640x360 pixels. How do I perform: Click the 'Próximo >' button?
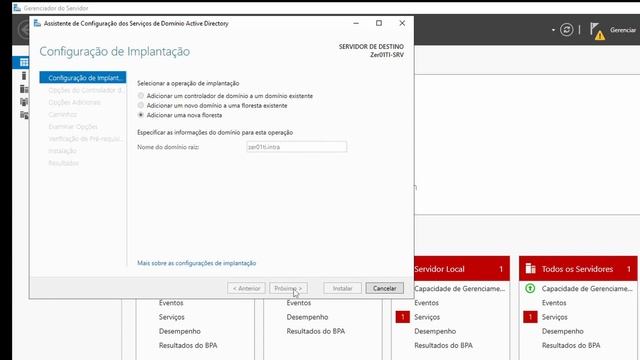tap(288, 288)
